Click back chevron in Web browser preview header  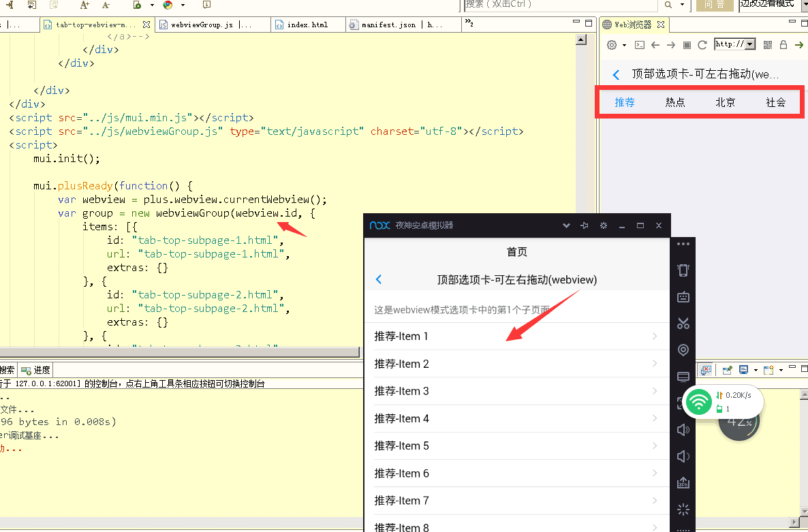click(616, 75)
